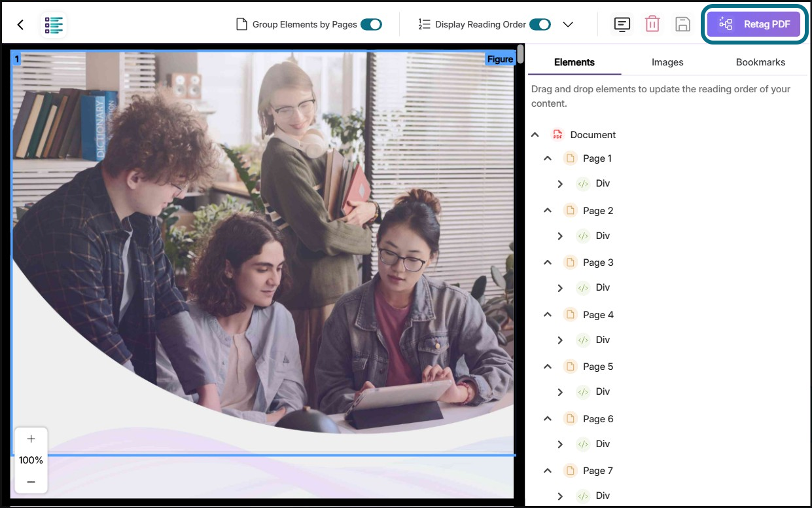The width and height of the screenshot is (812, 508).
Task: Click the Retag PDF button
Action: coord(754,25)
